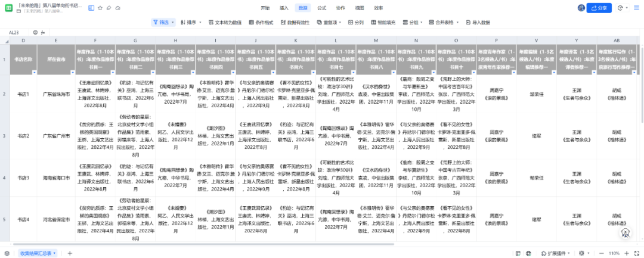Open the fx insert function icon
644x258 pixels.
tap(43, 32)
